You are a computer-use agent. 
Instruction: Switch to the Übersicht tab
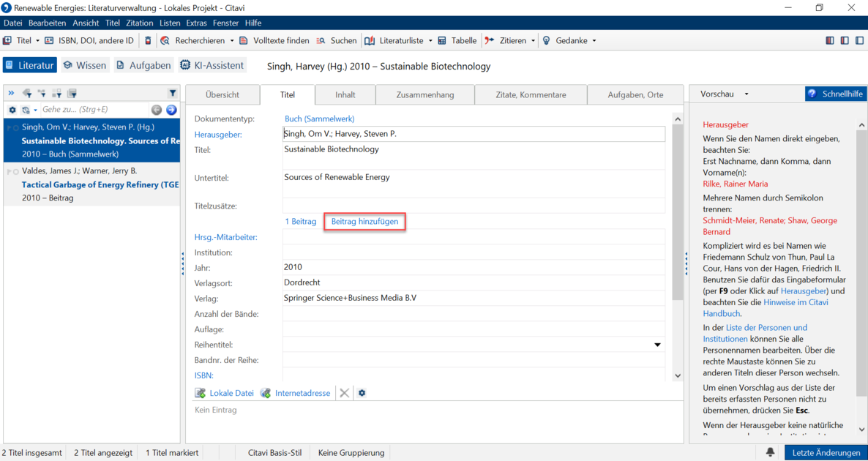222,94
